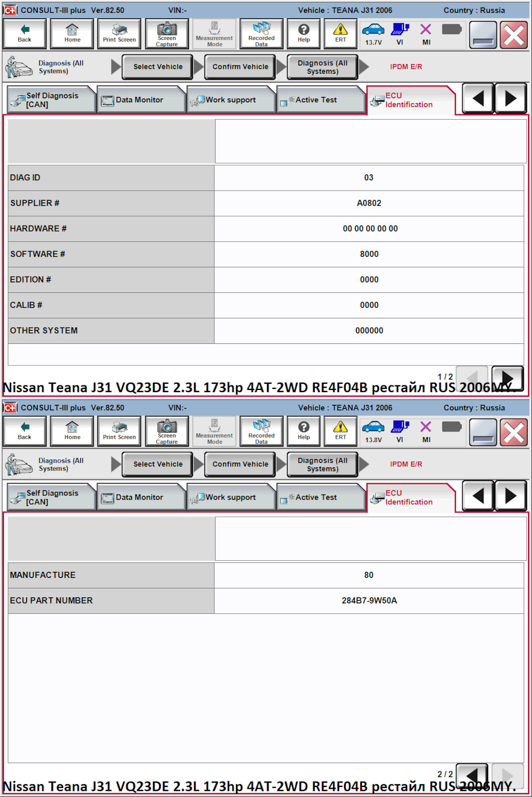The image size is (532, 797).
Task: Click the CALIB # row label
Action: 26,305
